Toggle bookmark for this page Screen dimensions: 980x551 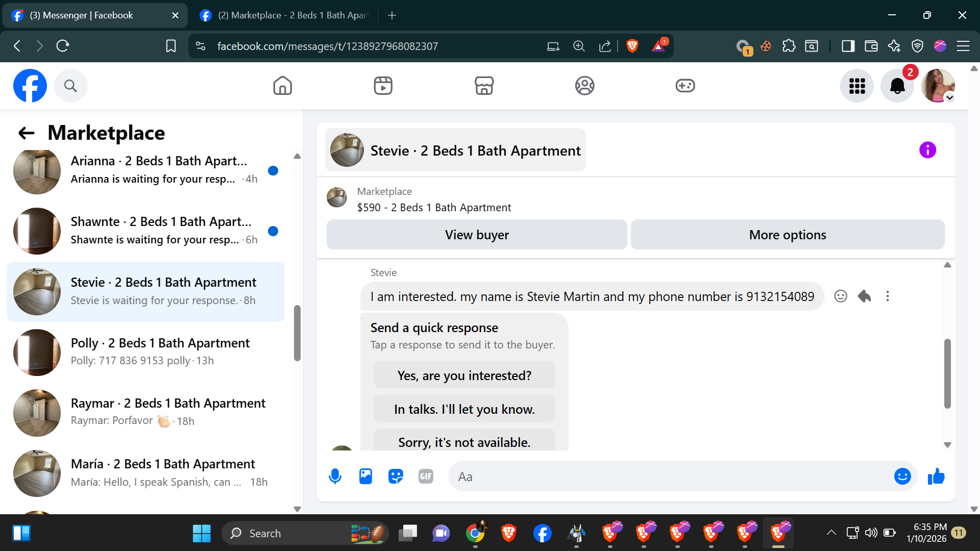[x=171, y=46]
